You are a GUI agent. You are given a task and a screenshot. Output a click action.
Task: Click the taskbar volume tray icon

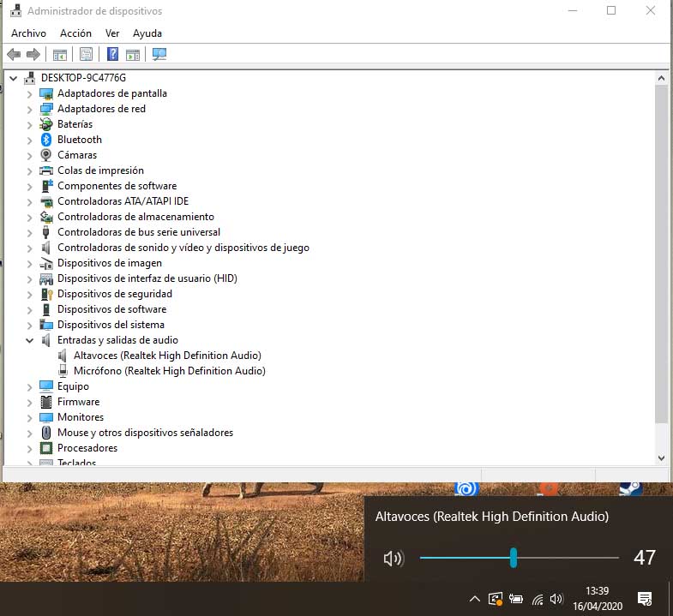pyautogui.click(x=556, y=599)
